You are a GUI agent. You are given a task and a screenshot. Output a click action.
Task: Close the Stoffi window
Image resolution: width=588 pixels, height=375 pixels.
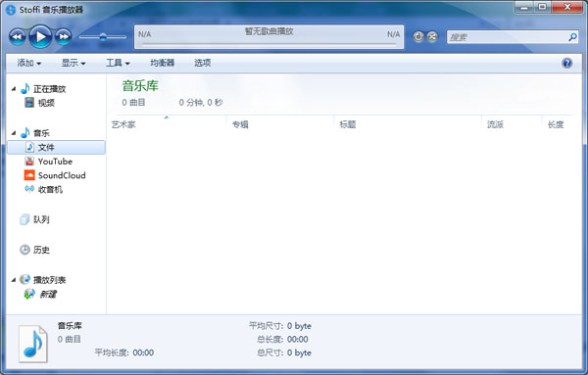(567, 8)
